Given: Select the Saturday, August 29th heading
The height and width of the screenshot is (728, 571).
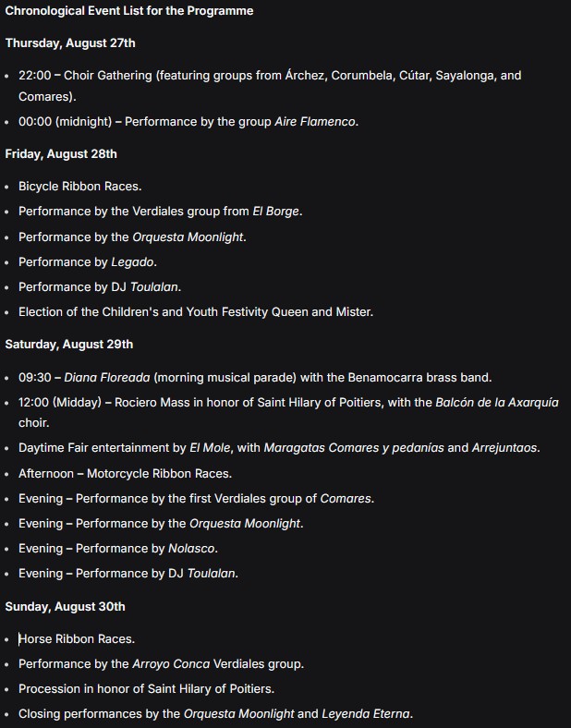Looking at the screenshot, I should point(69,345).
